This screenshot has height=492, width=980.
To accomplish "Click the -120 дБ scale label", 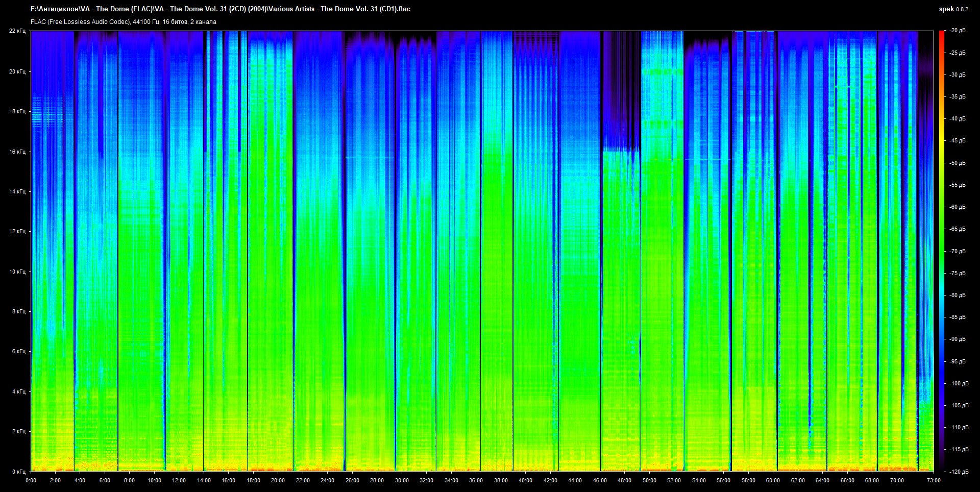I will 958,472.
